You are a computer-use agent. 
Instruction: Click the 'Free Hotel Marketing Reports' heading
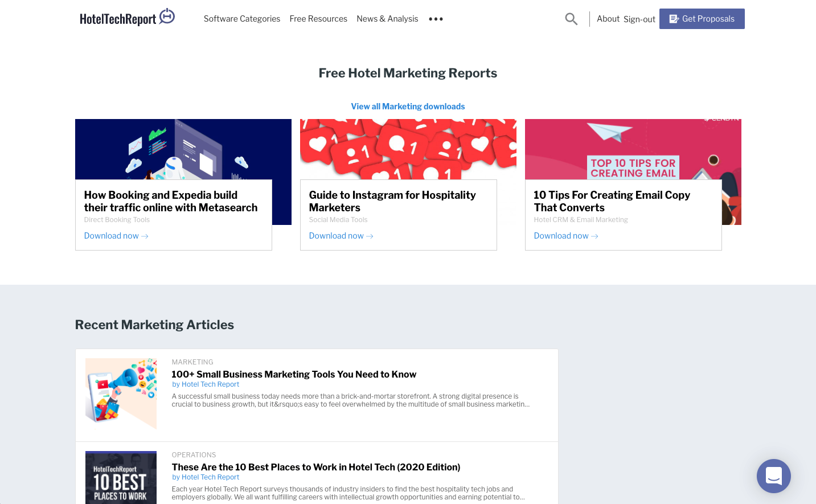[408, 73]
